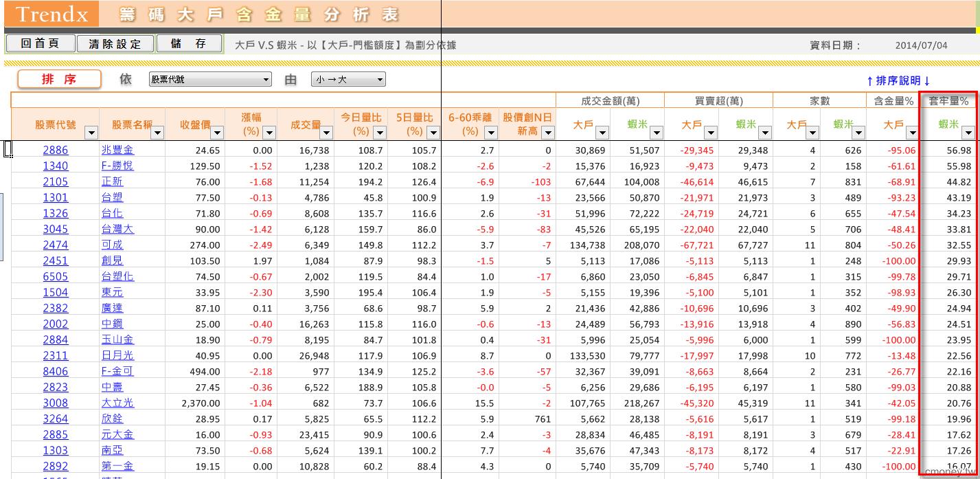This screenshot has width=980, height=479.
Task: Open filter arrow for 6-60乖離(%) column
Action: (489, 133)
